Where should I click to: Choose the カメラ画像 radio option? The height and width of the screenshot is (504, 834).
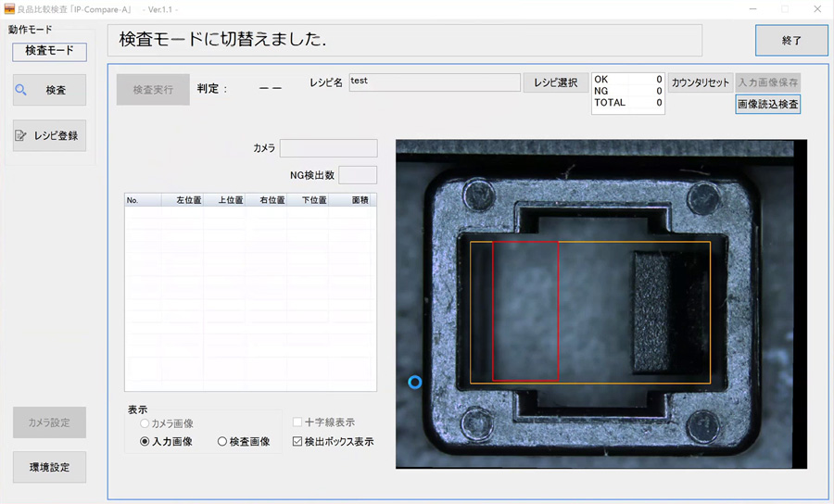pos(145,423)
